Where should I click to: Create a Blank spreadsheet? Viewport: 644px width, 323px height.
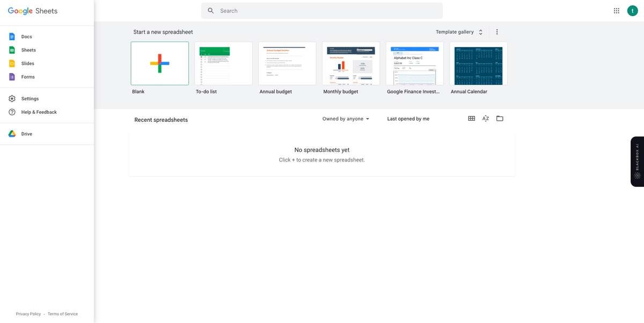click(x=160, y=63)
